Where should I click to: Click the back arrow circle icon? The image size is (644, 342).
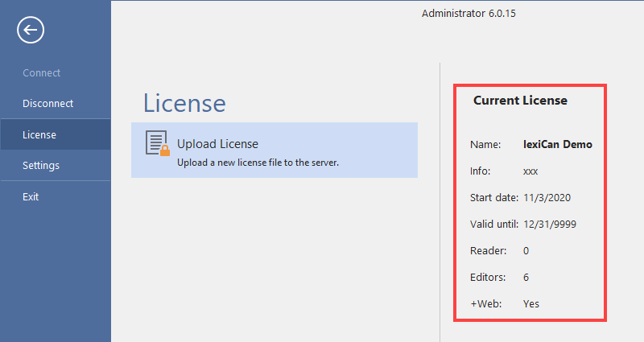(31, 31)
